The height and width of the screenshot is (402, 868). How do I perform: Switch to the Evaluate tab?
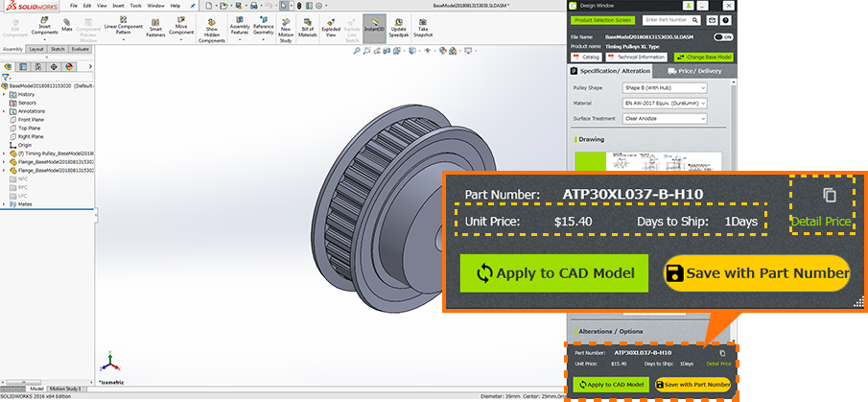[x=81, y=49]
